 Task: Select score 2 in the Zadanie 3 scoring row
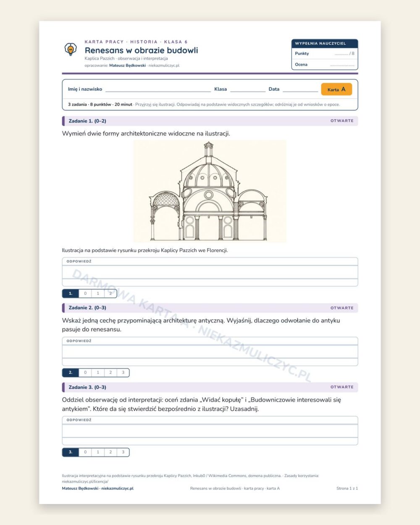[110, 452]
